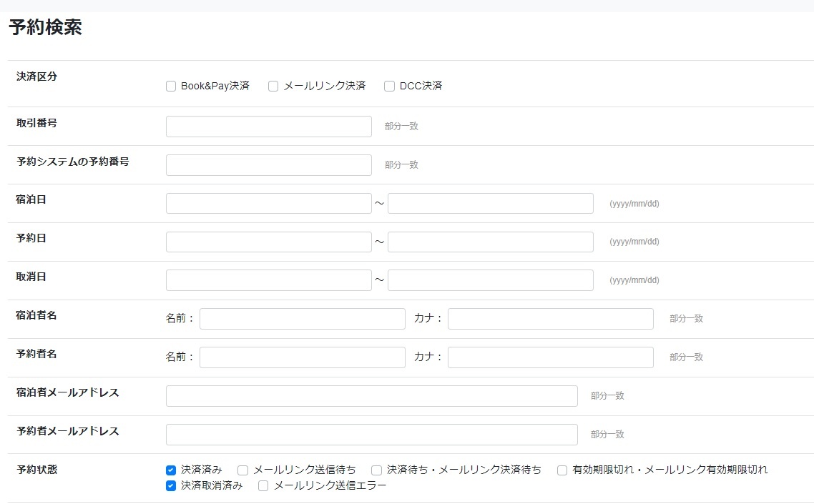Click the 予約者名 名前 field
814x504 pixels.
pos(303,357)
